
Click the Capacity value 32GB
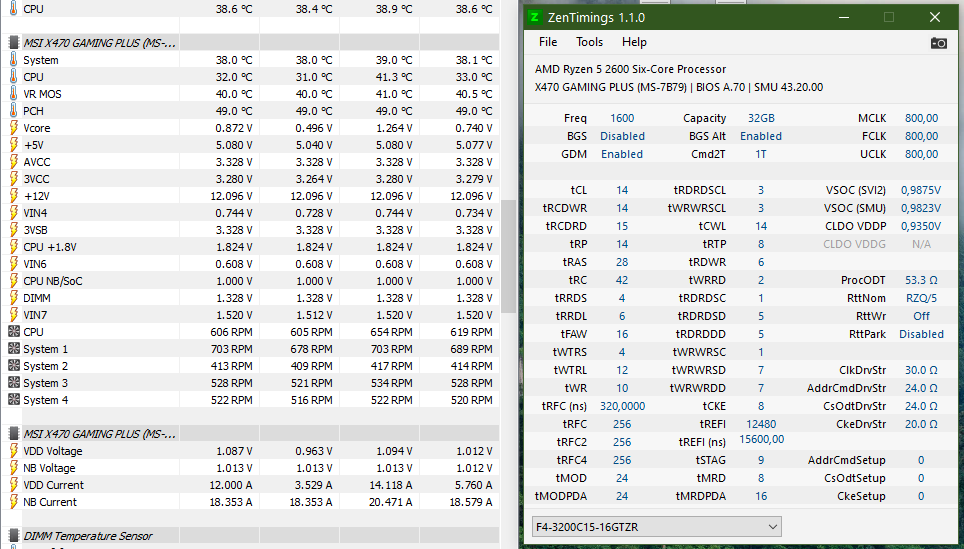pyautogui.click(x=761, y=118)
